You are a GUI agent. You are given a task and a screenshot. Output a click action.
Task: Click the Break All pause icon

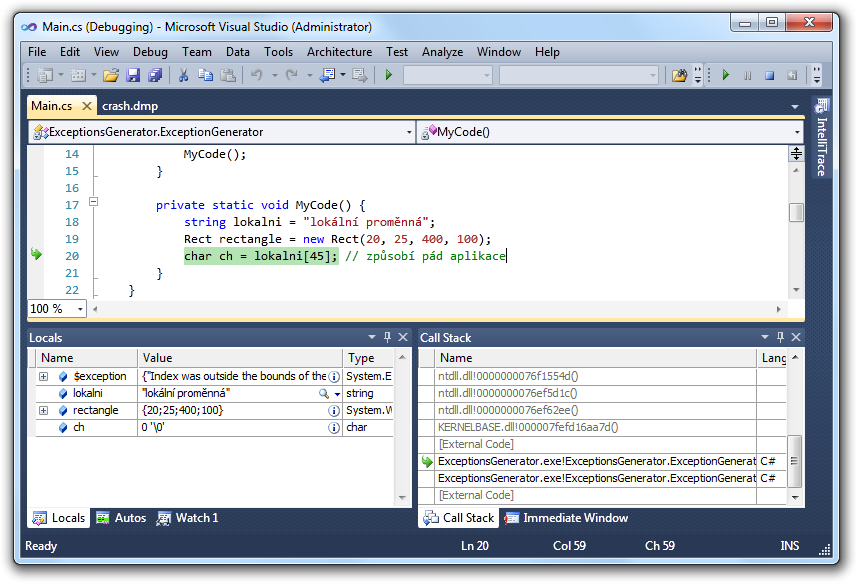[748, 75]
